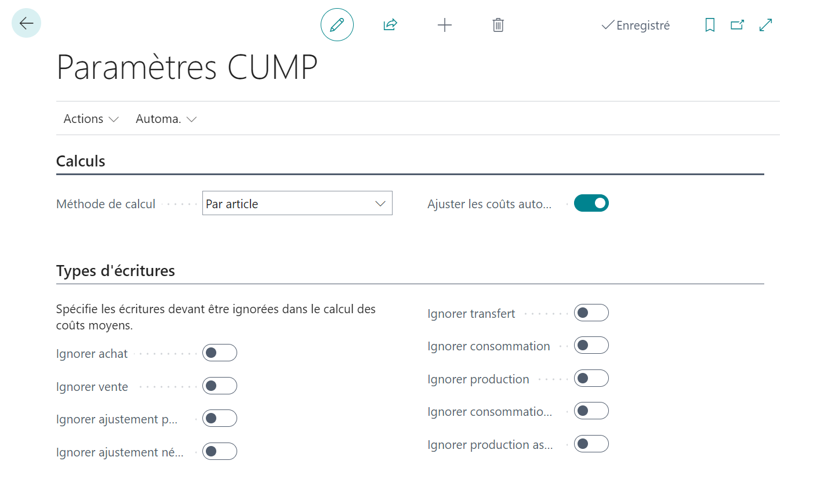Enable Ignorer consommation toggle

(x=591, y=345)
